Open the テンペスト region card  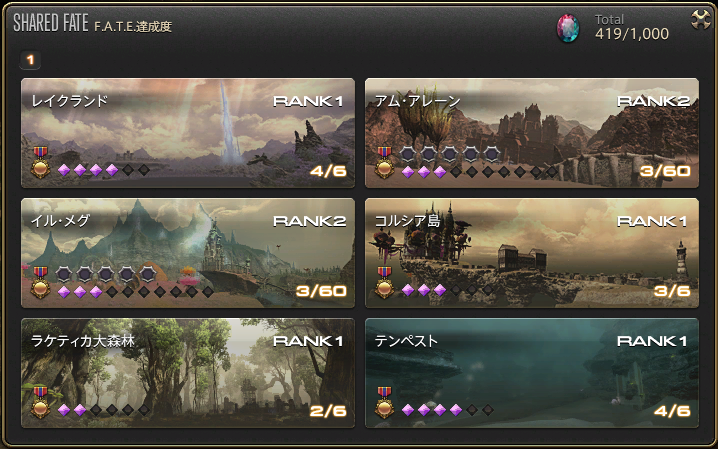click(532, 373)
